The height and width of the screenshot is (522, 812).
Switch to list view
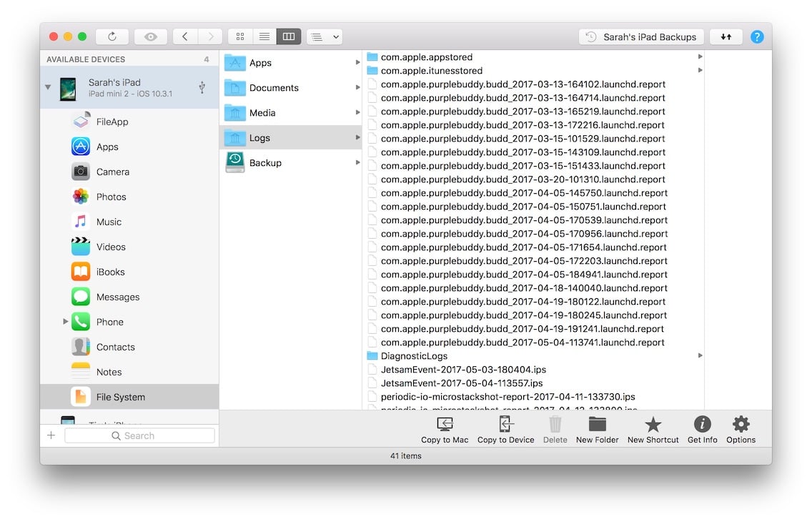point(264,36)
